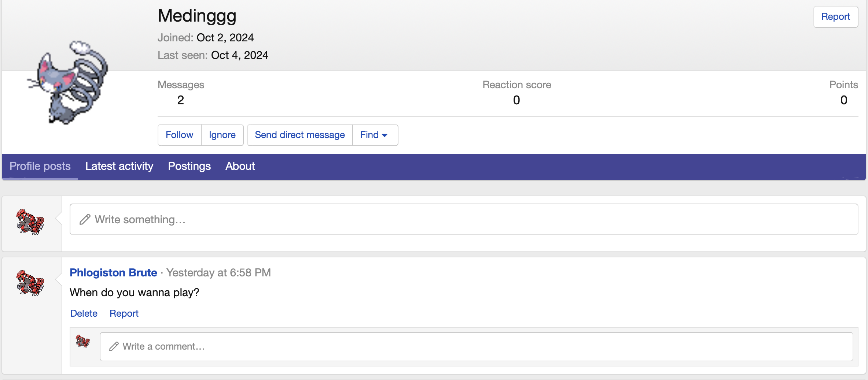The height and width of the screenshot is (380, 868).
Task: Send a direct message to Medinggg
Action: tap(299, 135)
